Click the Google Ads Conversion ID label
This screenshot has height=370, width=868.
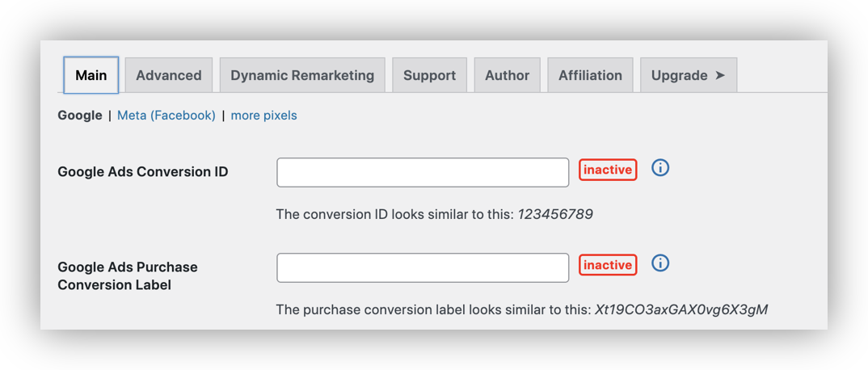(x=143, y=172)
